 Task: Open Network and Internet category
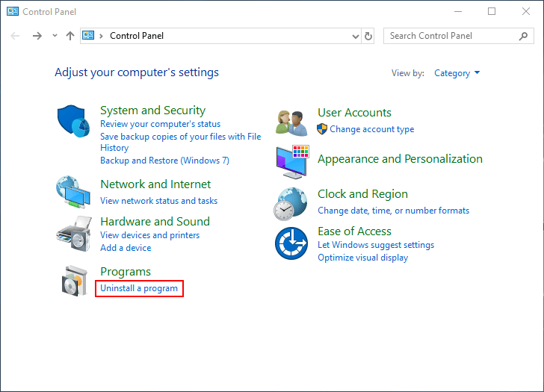155,184
